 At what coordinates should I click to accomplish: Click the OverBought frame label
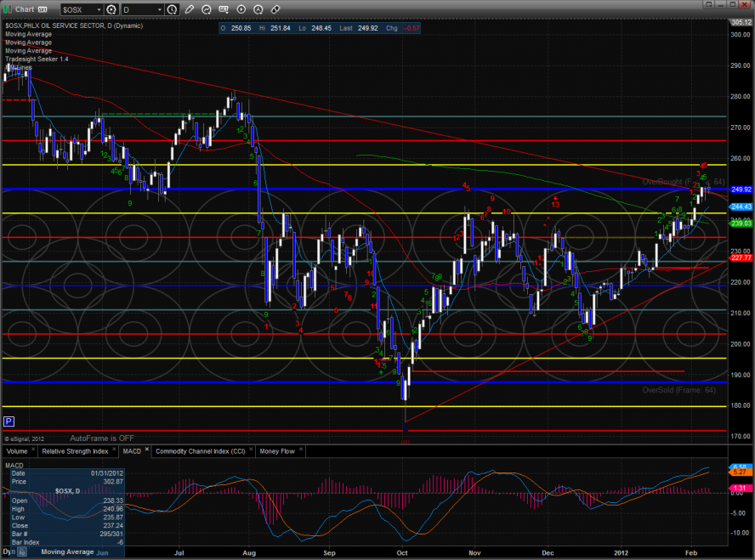click(x=684, y=182)
